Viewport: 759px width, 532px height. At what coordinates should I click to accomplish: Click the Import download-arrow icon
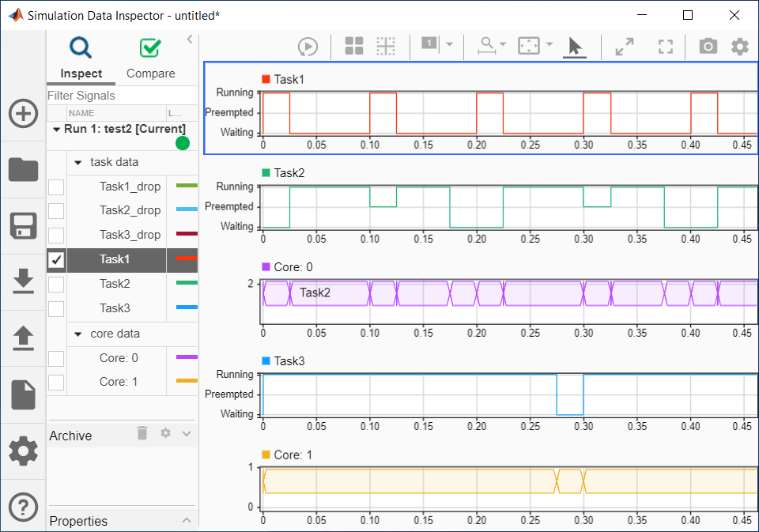coord(23,281)
